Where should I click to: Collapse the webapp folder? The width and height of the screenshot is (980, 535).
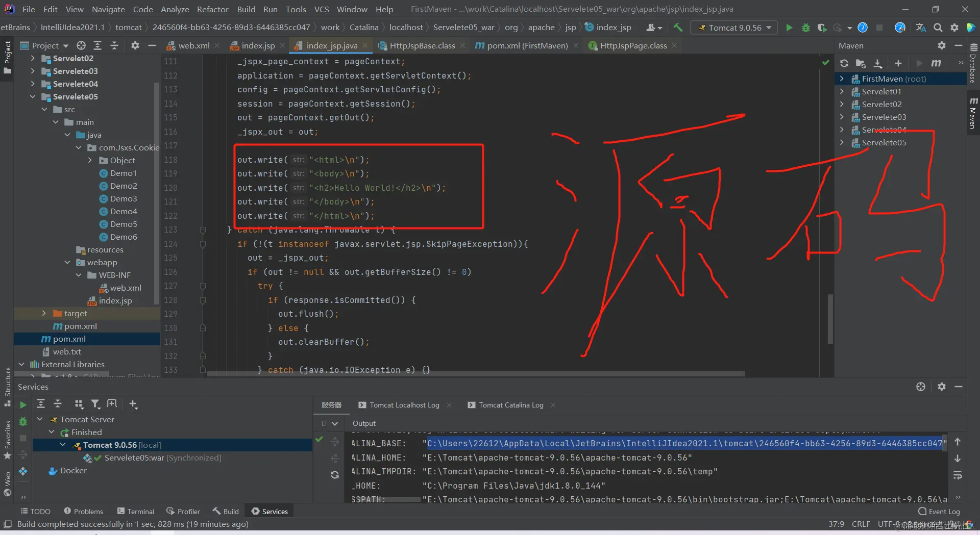click(67, 262)
